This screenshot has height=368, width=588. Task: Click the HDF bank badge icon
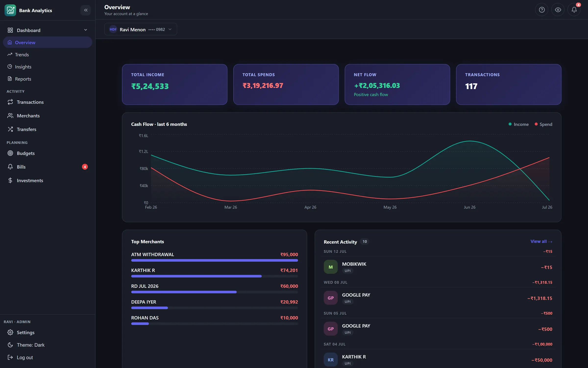[x=113, y=29]
